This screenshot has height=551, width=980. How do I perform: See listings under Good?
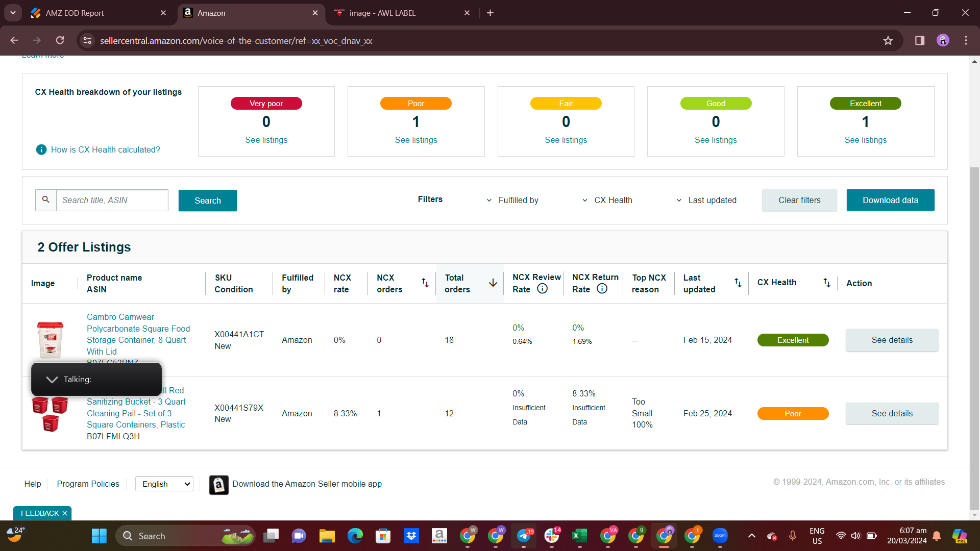(x=716, y=140)
